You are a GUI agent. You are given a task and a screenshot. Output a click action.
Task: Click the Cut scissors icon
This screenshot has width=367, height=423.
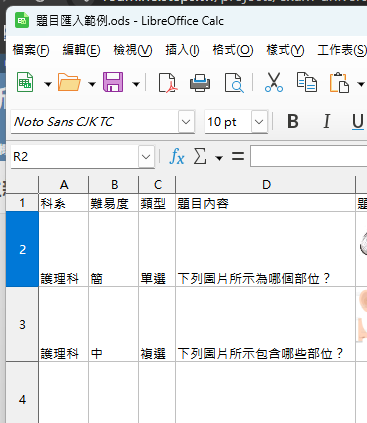point(274,82)
